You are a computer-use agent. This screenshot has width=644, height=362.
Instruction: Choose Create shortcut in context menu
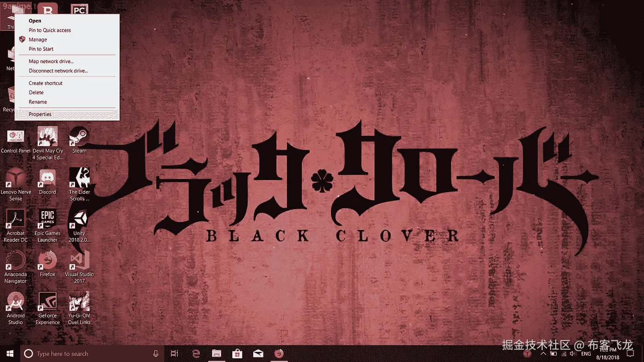click(x=67, y=83)
